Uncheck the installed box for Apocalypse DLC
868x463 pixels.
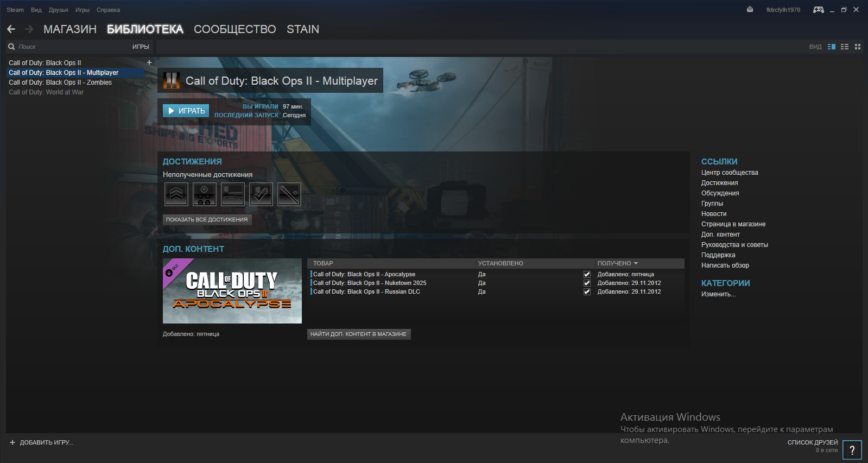pos(587,275)
